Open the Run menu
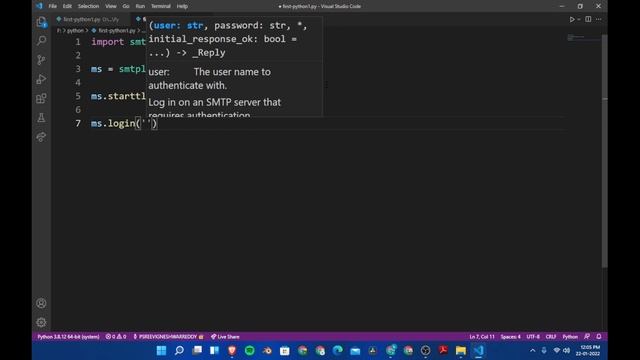640x360 pixels. tap(140, 6)
